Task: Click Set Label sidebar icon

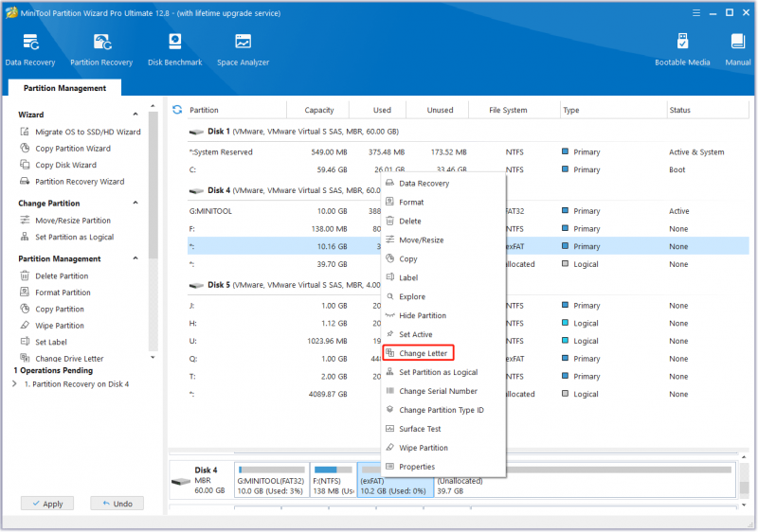Action: tap(25, 342)
